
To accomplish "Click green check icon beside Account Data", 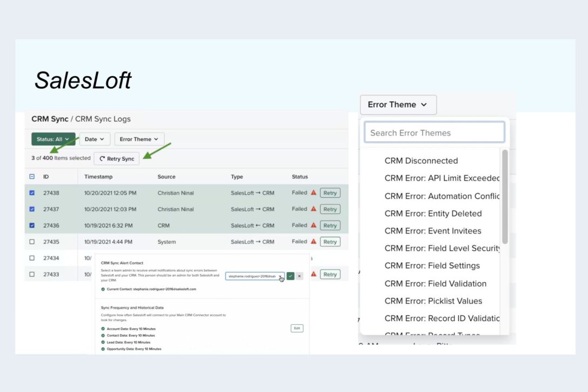I will pos(103,329).
